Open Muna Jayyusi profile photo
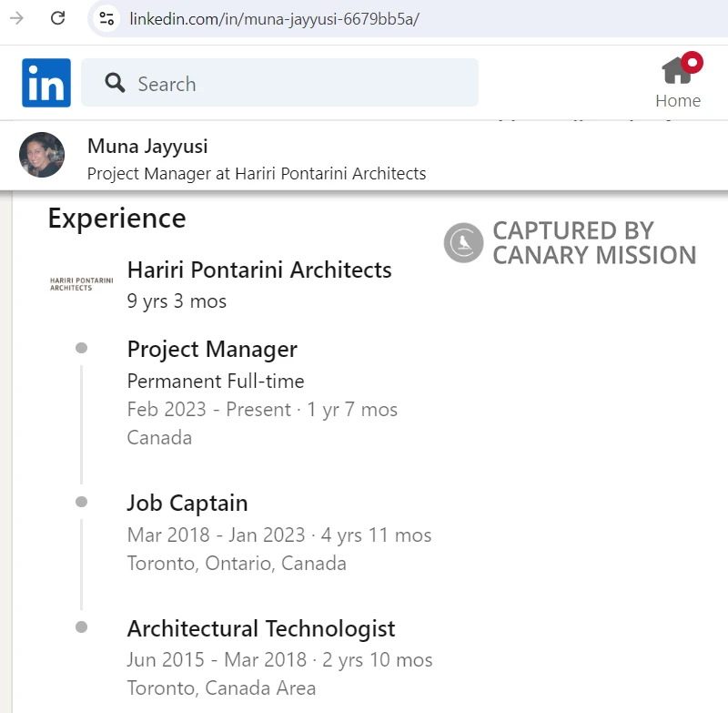The width and height of the screenshot is (728, 713). [42, 155]
